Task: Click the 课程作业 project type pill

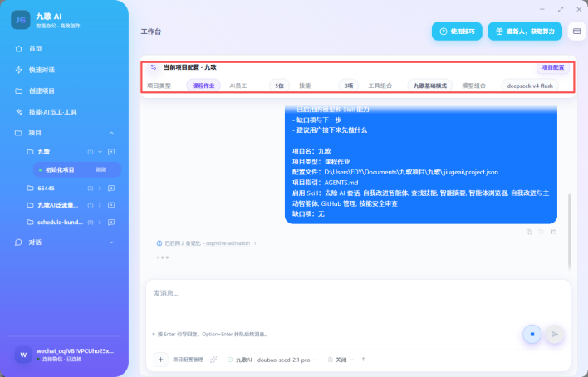Action: [203, 86]
